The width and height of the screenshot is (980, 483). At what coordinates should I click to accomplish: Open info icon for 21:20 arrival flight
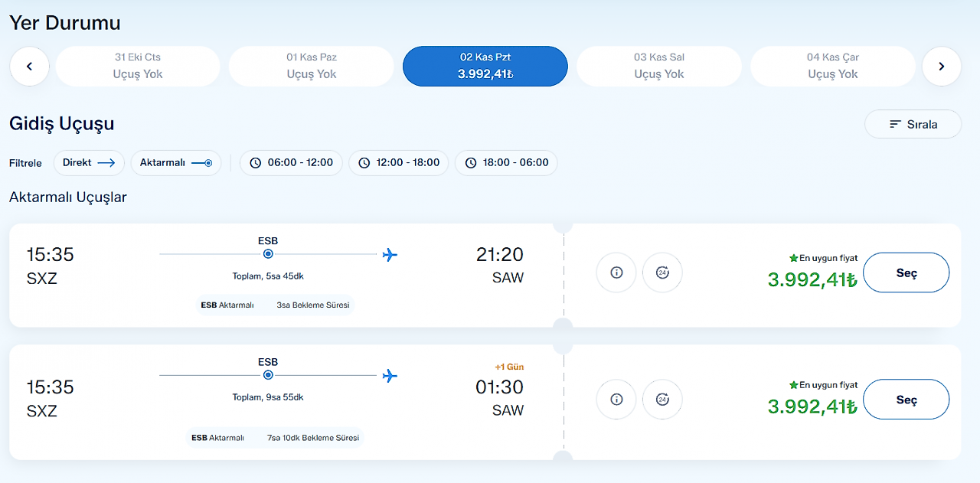point(616,273)
